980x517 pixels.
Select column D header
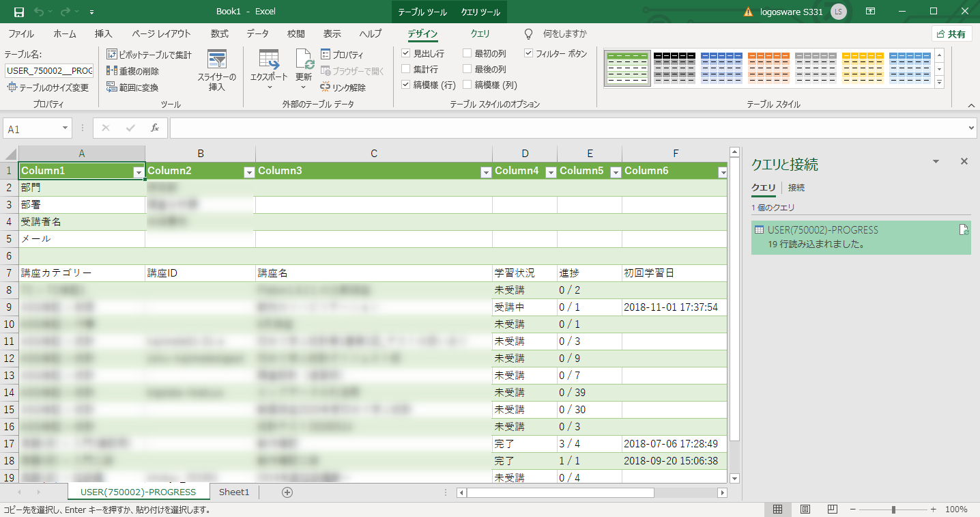click(x=525, y=154)
